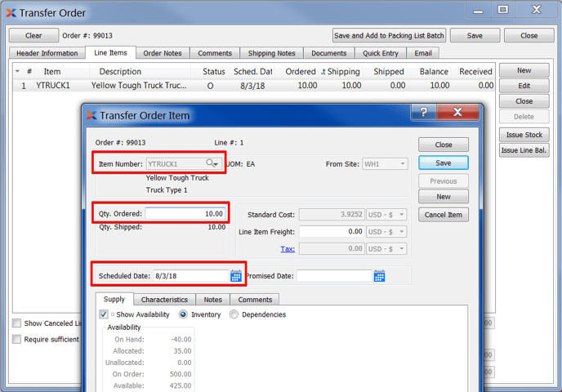
Task: Click Item Number search magnifier icon
Action: click(211, 164)
